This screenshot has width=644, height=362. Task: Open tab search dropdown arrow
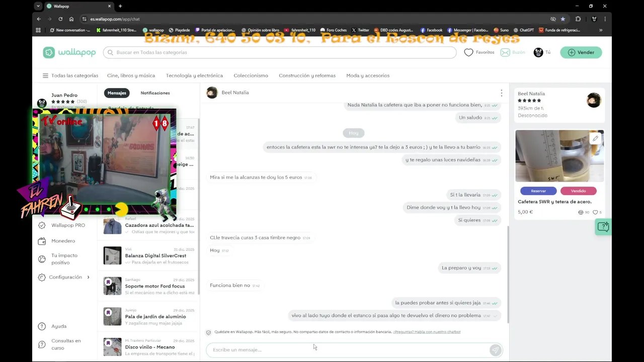point(38,6)
